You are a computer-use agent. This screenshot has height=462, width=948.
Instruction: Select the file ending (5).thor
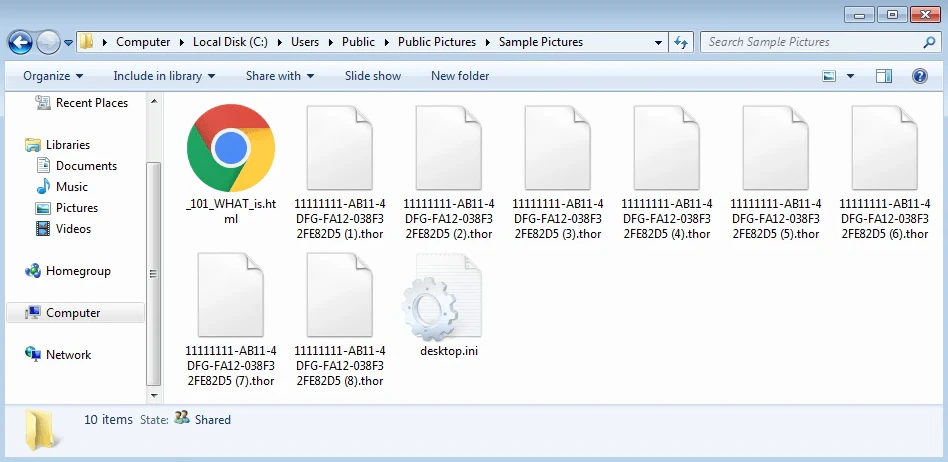point(775,172)
